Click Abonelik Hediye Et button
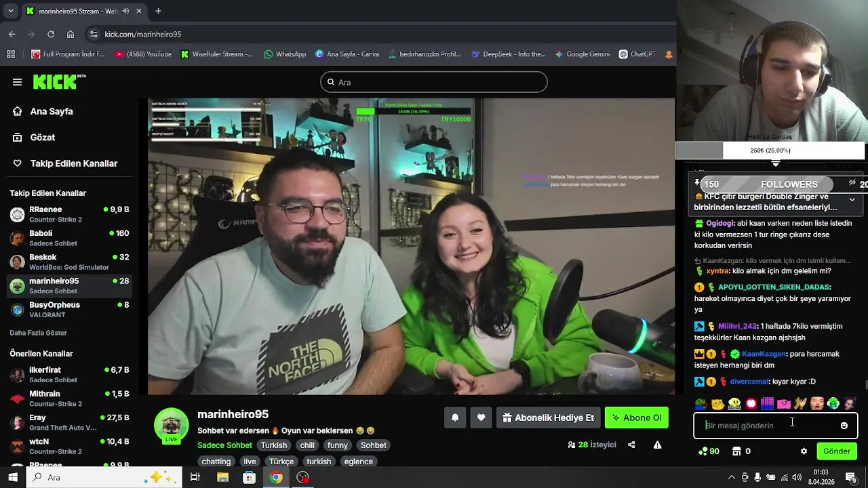This screenshot has height=488, width=868. 548,418
